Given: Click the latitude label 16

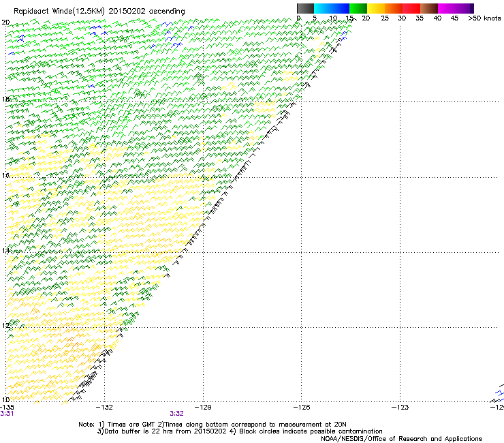Looking at the screenshot, I should (5, 175).
